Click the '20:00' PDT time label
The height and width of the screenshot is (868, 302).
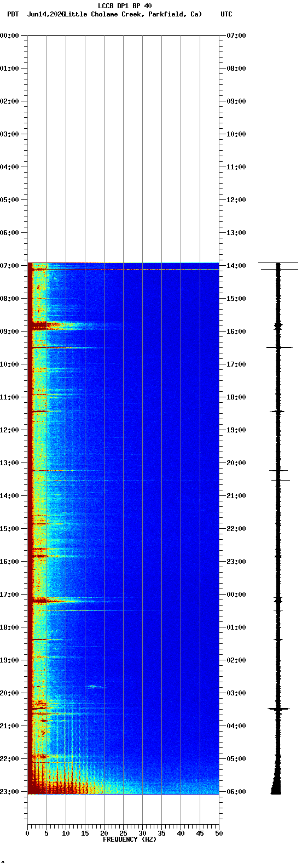pos(10,693)
